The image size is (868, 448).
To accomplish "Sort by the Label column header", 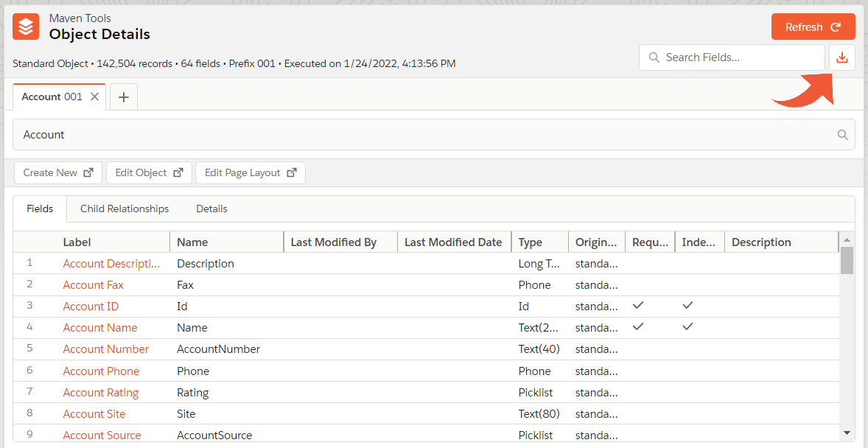I will (113, 242).
